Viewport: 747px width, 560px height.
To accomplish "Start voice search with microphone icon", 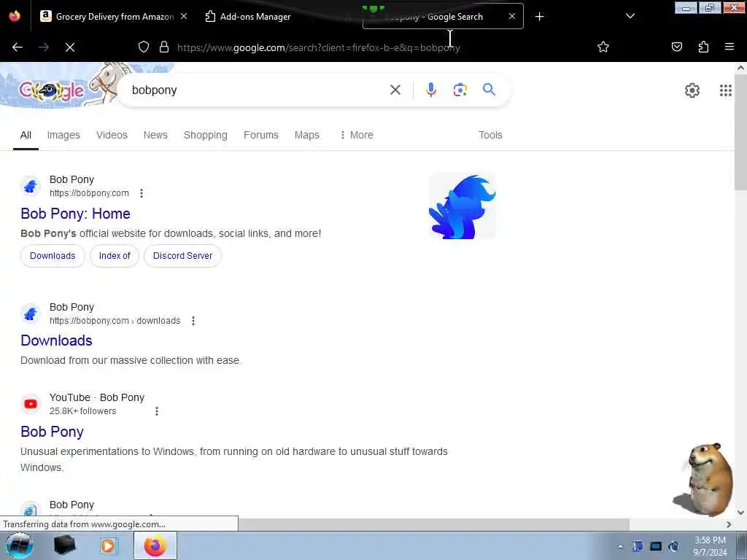I will point(430,90).
